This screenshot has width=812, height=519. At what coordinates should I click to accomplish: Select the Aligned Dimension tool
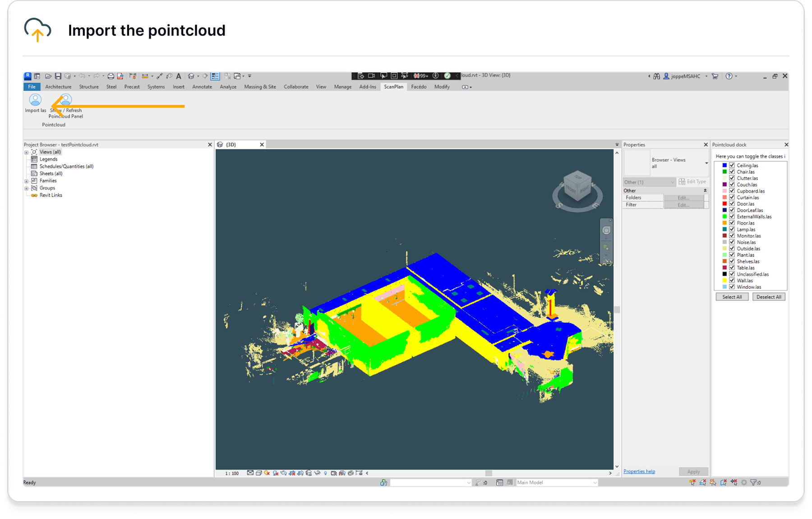tap(145, 76)
